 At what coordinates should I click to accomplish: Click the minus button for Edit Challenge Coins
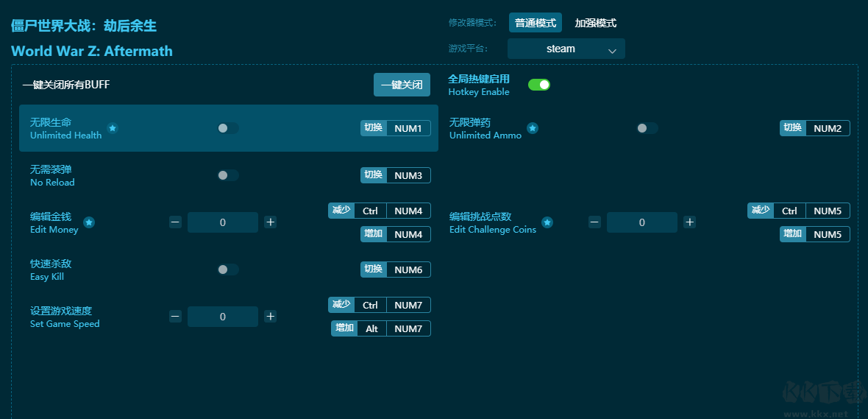594,222
